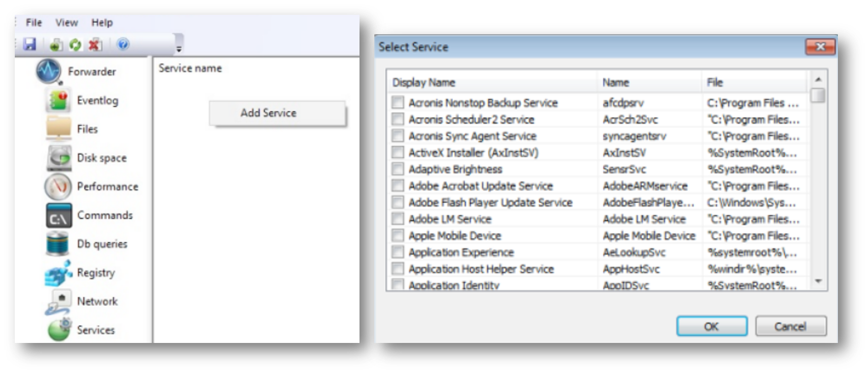Select the Disk space icon
This screenshot has height=373, width=868.
(59, 158)
